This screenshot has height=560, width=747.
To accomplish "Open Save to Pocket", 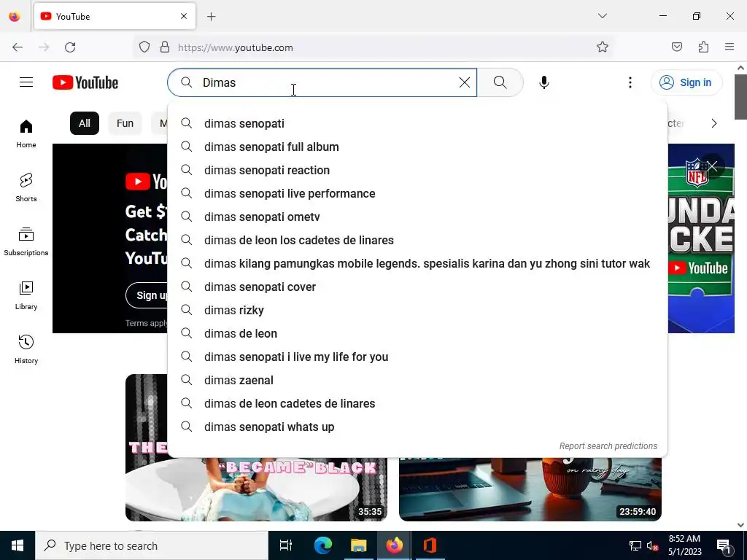I will tap(676, 47).
